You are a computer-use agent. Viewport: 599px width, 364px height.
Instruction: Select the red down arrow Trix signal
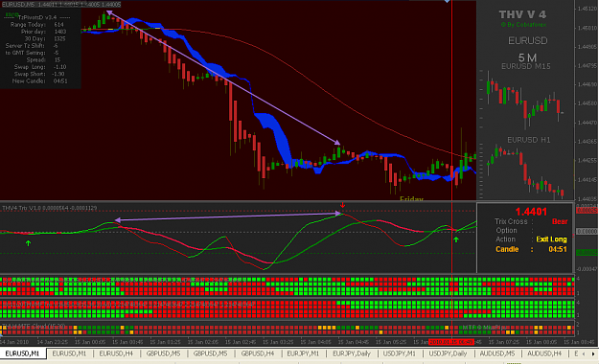pos(343,206)
